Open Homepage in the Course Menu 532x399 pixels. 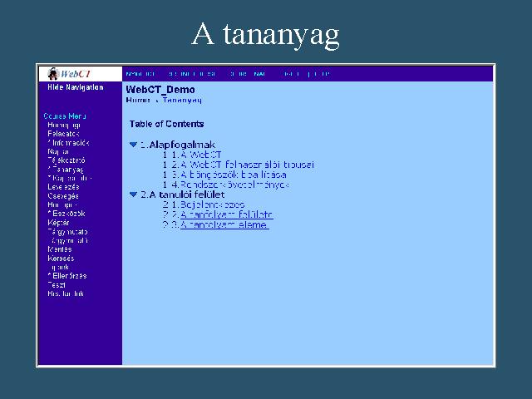pyautogui.click(x=64, y=125)
